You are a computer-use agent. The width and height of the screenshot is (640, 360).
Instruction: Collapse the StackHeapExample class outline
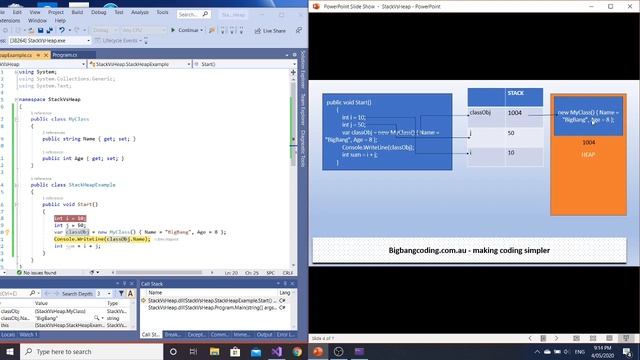coord(16,185)
